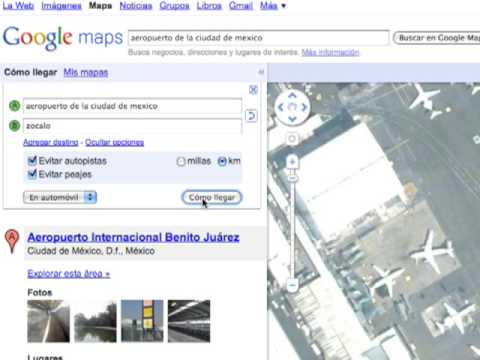Expand the Más menu in top bar

(x=273, y=6)
